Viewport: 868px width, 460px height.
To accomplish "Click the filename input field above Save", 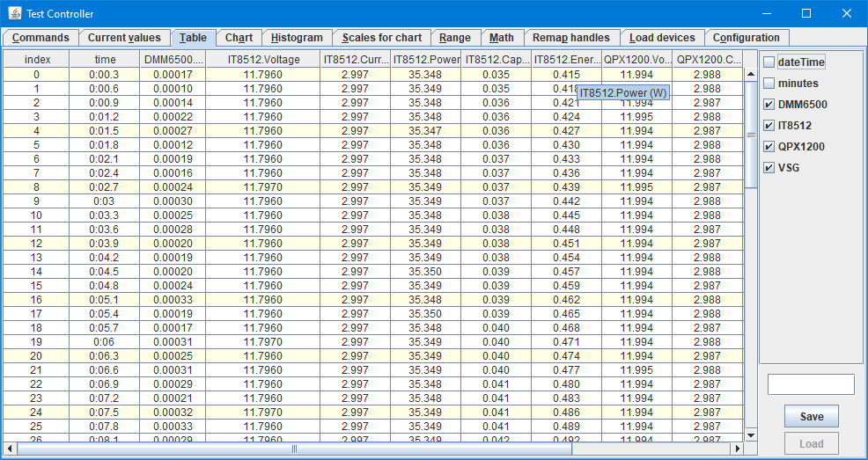I will pyautogui.click(x=811, y=384).
